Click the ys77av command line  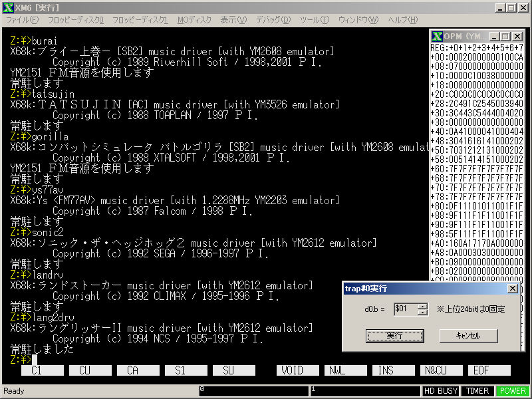point(37,190)
